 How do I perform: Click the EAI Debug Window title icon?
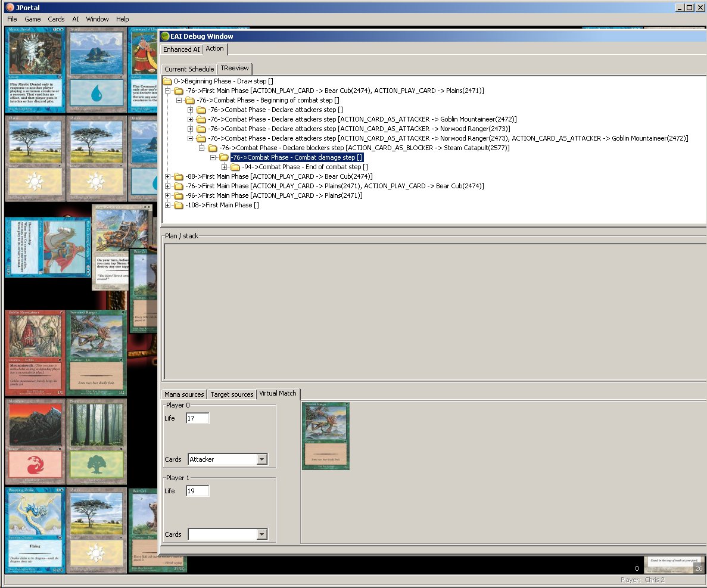point(166,36)
